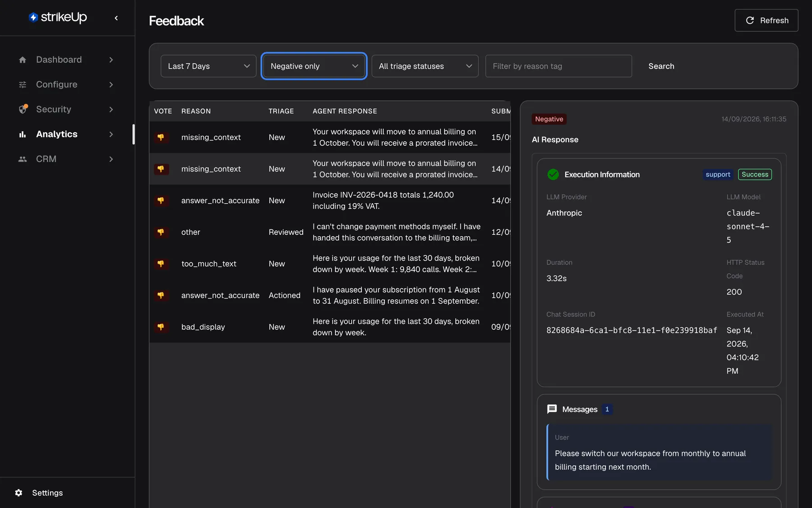Open the Negative only vote filter
This screenshot has height=508, width=812.
tap(314, 66)
